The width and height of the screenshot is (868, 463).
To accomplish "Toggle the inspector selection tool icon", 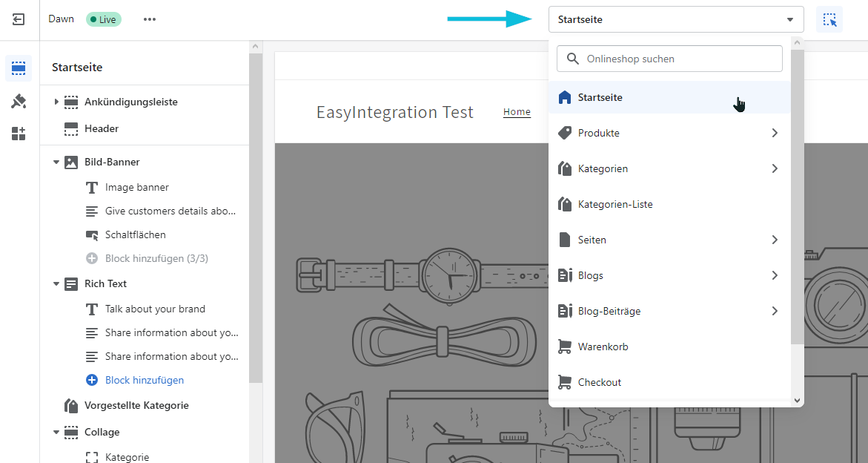I will click(829, 20).
